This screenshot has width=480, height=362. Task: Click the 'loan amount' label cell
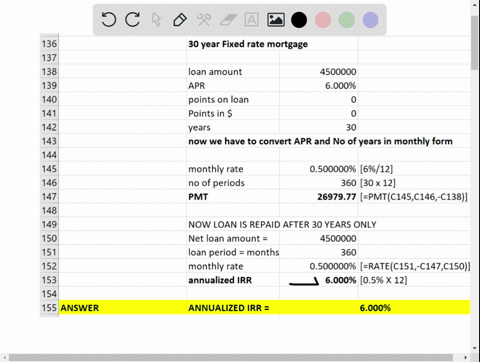click(x=215, y=72)
